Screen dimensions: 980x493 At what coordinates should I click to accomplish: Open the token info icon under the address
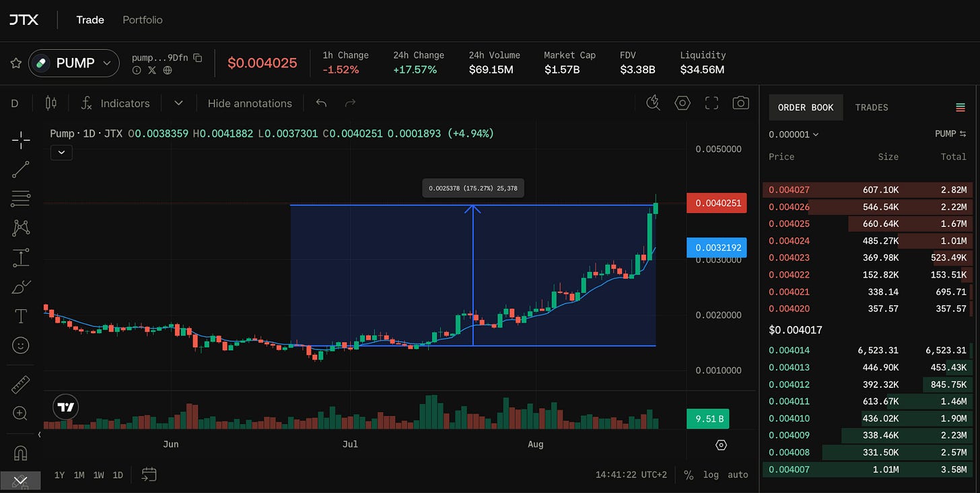pyautogui.click(x=137, y=70)
